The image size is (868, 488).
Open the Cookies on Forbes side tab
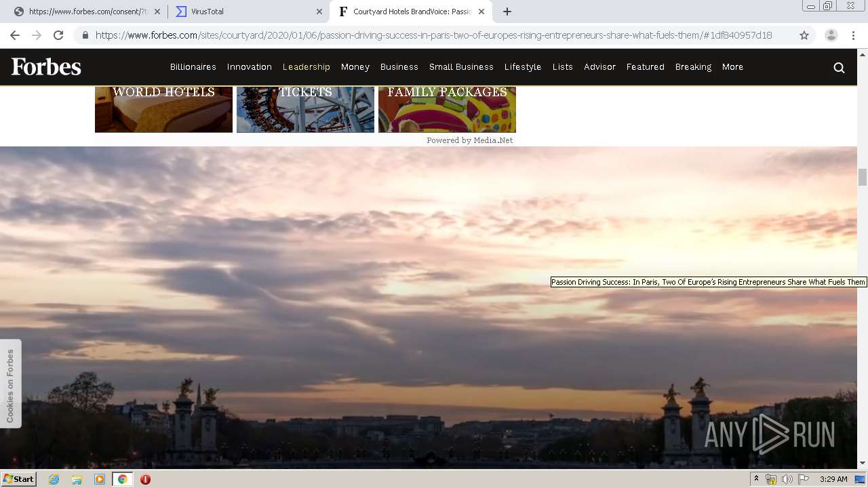click(x=10, y=384)
